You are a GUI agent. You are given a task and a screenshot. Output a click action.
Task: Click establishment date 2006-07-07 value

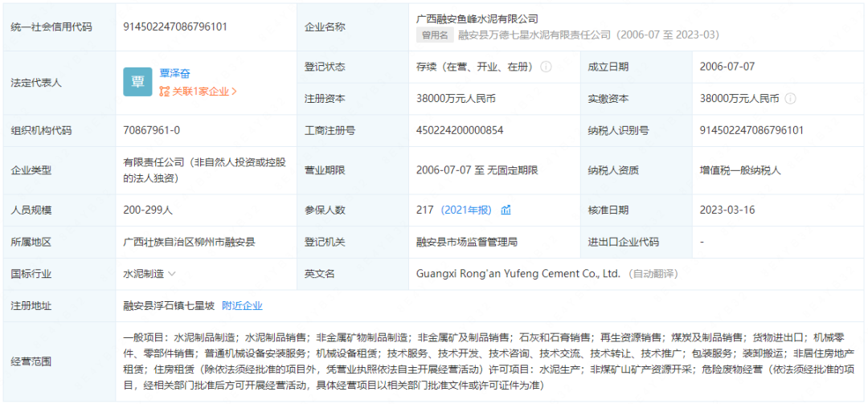[727, 67]
